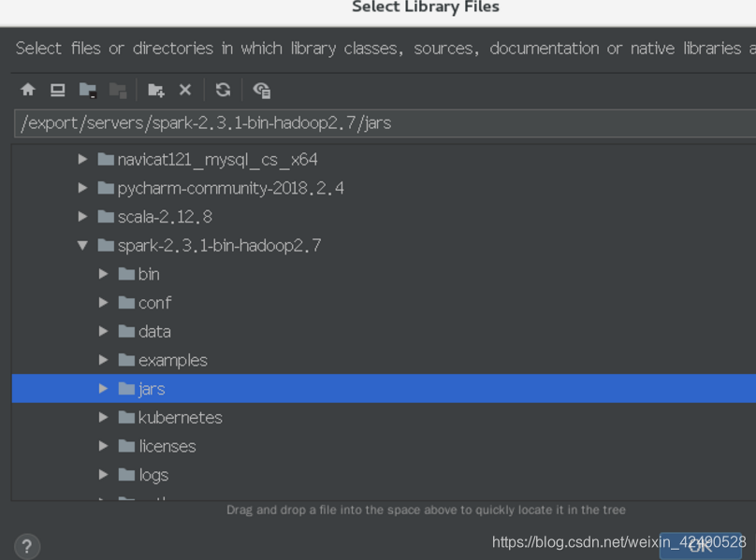
Task: Select the kubernetes folder name
Action: (x=181, y=417)
